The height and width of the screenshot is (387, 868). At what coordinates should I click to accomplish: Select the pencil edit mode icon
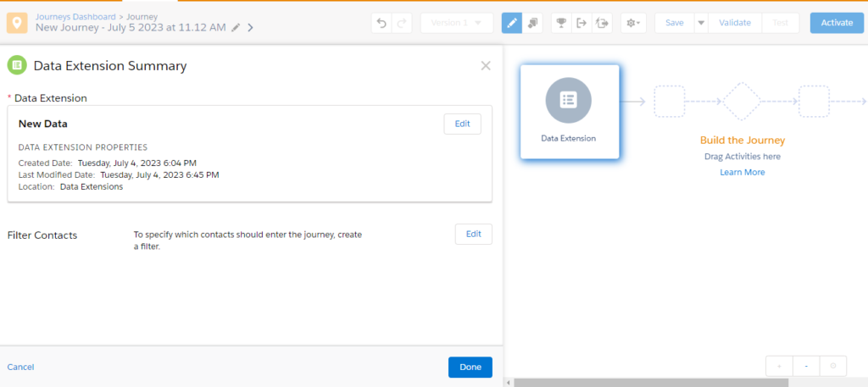click(512, 23)
